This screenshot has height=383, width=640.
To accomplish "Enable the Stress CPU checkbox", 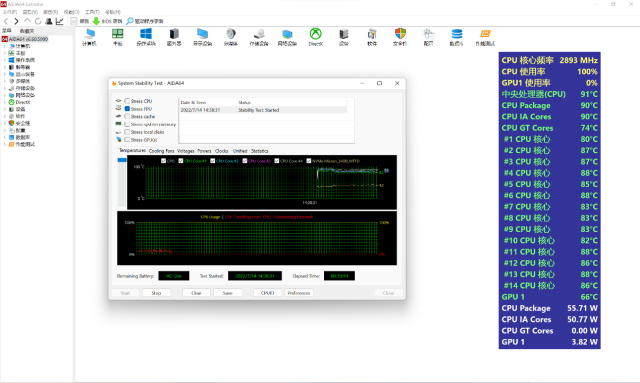I will tap(127, 101).
